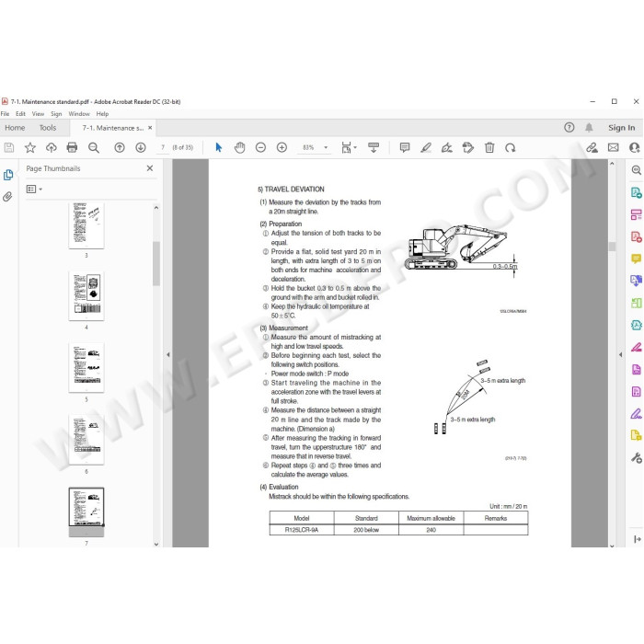644x644 pixels.
Task: Switch to the Tools tab
Action: tap(48, 128)
